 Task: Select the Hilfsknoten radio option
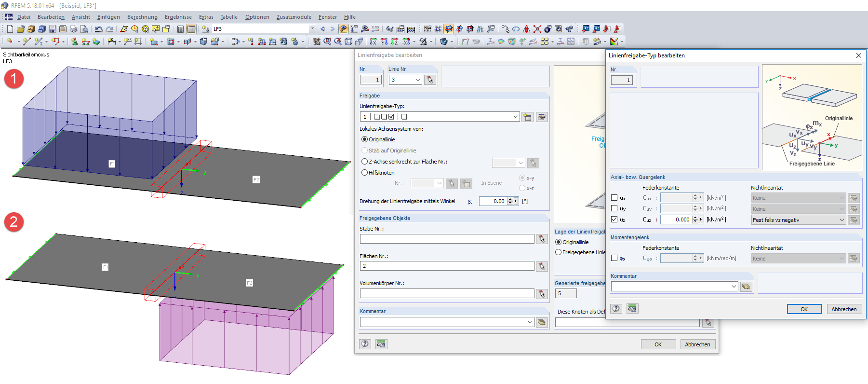pyautogui.click(x=365, y=173)
